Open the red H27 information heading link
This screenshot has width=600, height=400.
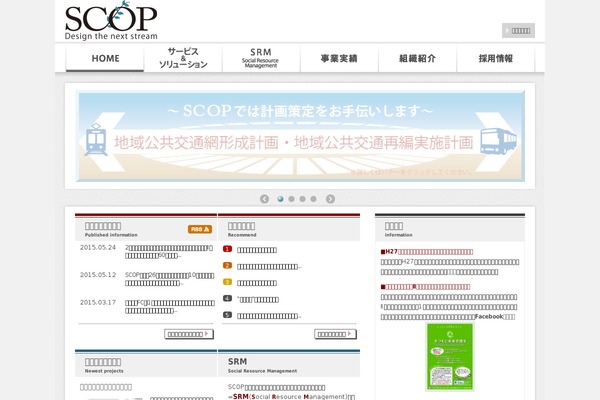[x=427, y=252]
